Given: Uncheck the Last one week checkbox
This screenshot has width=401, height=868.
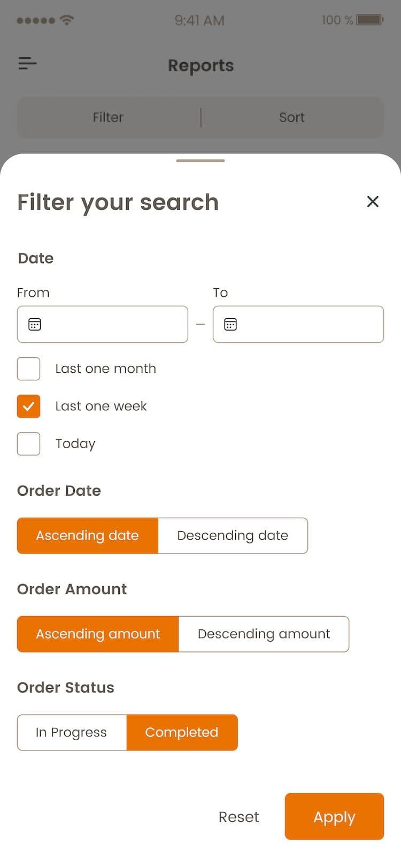Looking at the screenshot, I should point(29,406).
